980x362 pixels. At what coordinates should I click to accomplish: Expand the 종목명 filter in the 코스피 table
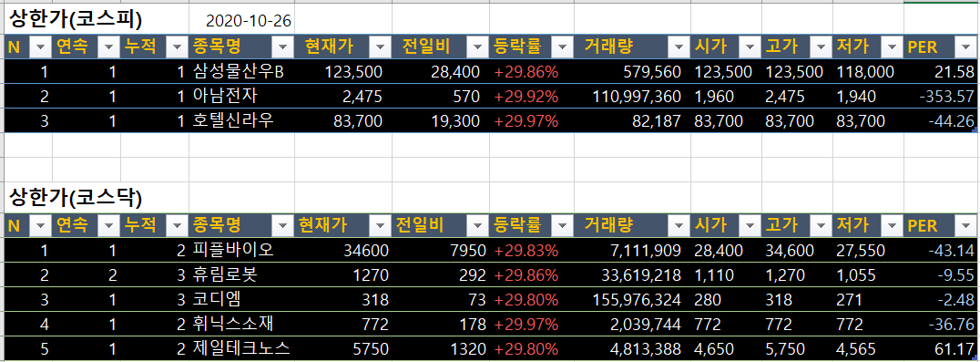(283, 47)
